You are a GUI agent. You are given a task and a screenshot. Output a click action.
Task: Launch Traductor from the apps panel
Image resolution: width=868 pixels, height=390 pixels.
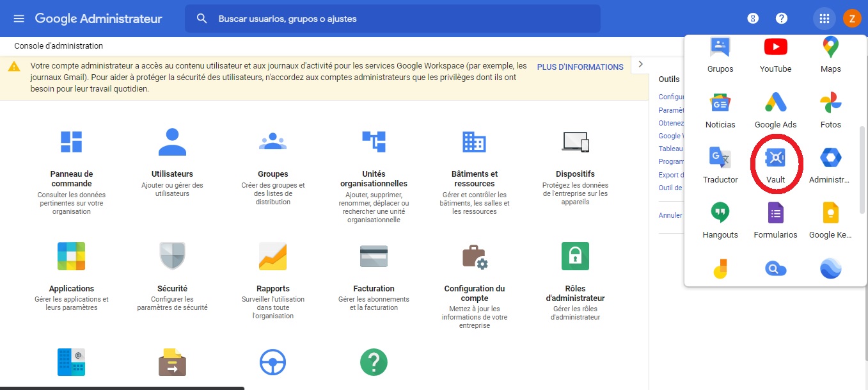click(x=720, y=165)
